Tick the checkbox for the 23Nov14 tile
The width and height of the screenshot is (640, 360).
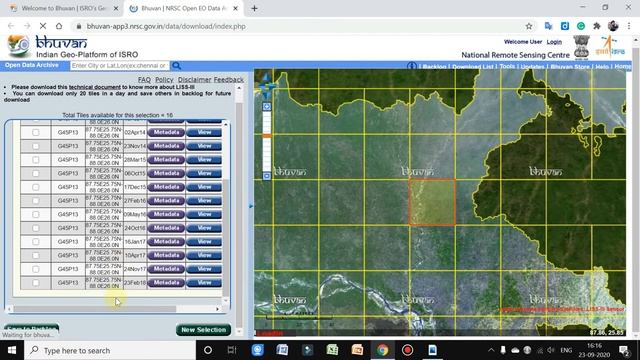coord(36,146)
